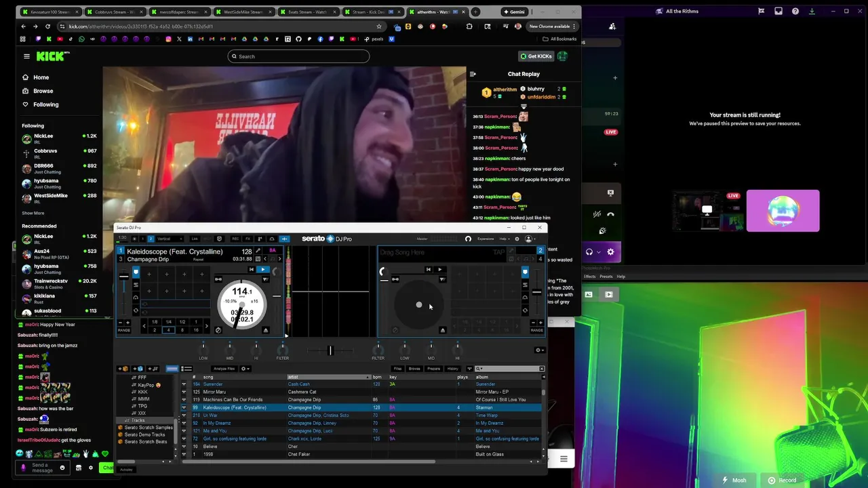Viewport: 868px width, 488px height.
Task: Adjust deck 1 LOW EQ knob
Action: [203, 349]
